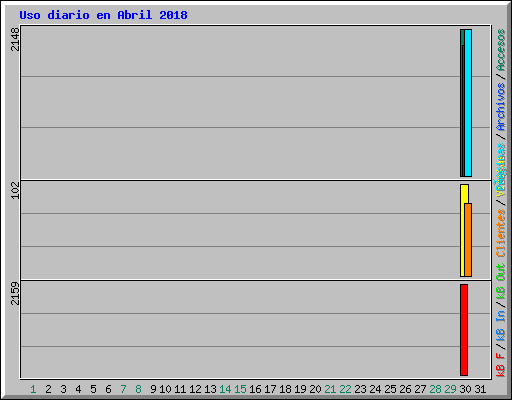
Task: Click the Clientes legend label
Action: (501, 233)
